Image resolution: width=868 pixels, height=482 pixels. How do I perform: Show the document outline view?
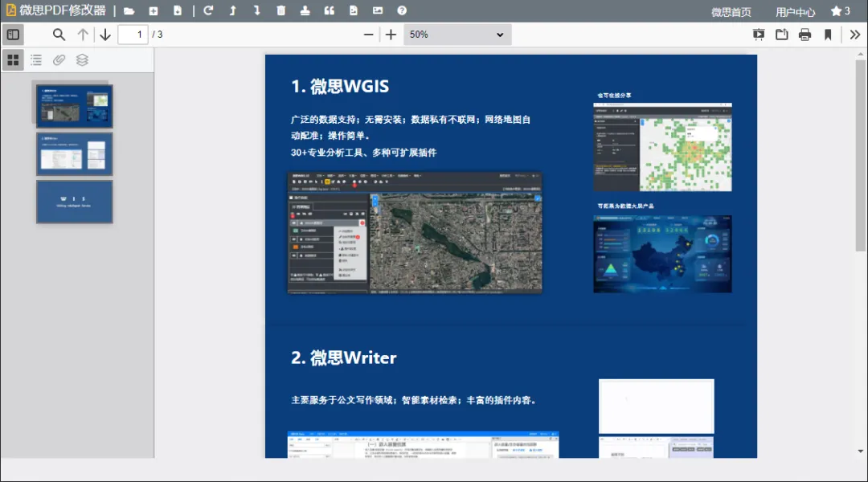(36, 60)
